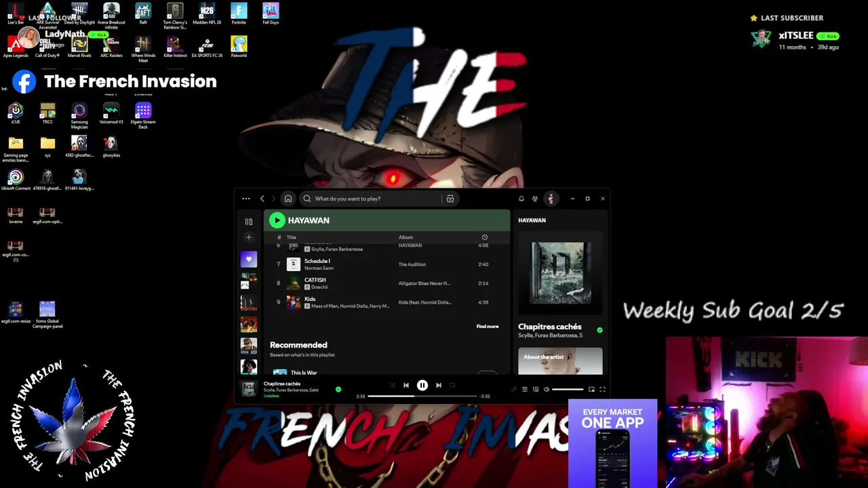The image size is (868, 488).
Task: Go back with Spotify's back arrow
Action: click(262, 199)
